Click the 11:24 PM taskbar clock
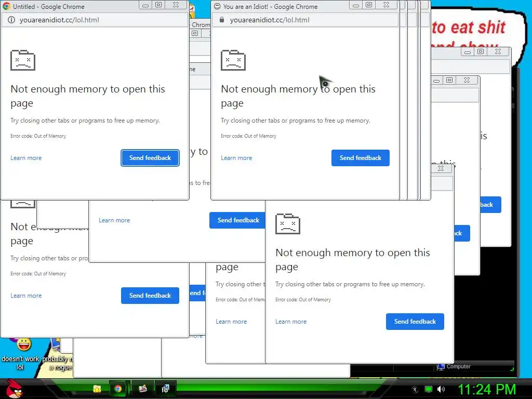This screenshot has width=532, height=399. coord(487,389)
